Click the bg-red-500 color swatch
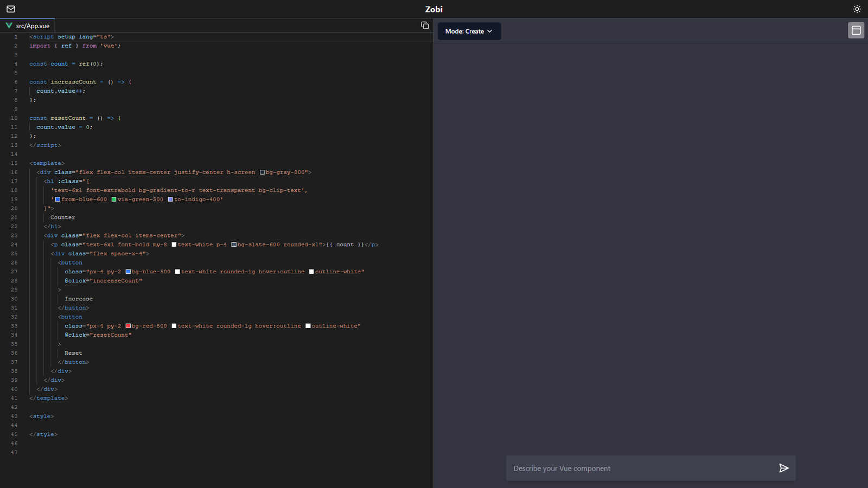The image size is (868, 488). (x=128, y=326)
